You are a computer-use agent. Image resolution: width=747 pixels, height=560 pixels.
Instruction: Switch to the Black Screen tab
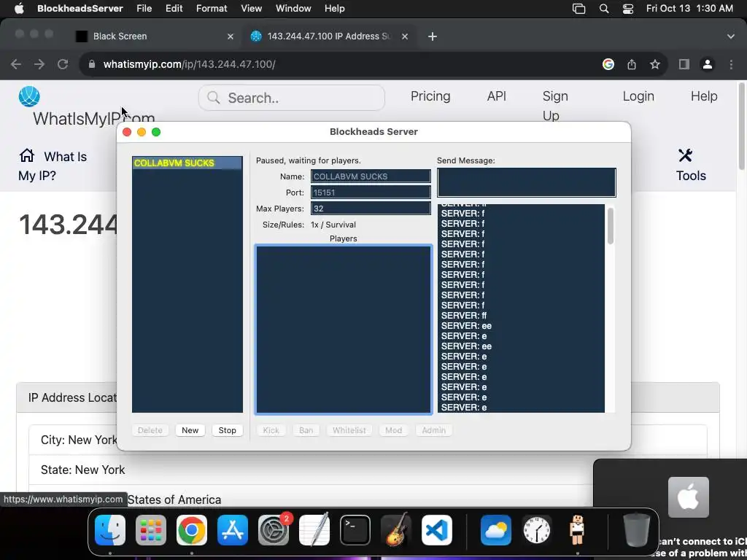click(155, 36)
